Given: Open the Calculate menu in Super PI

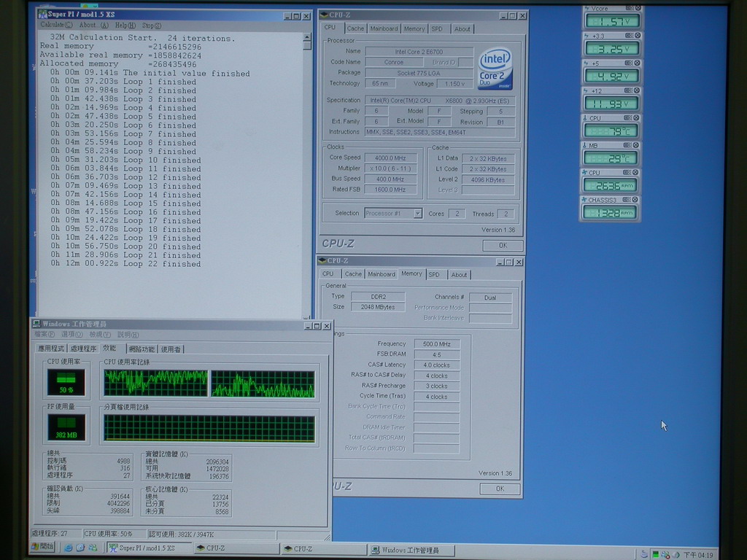Looking at the screenshot, I should pos(56,25).
